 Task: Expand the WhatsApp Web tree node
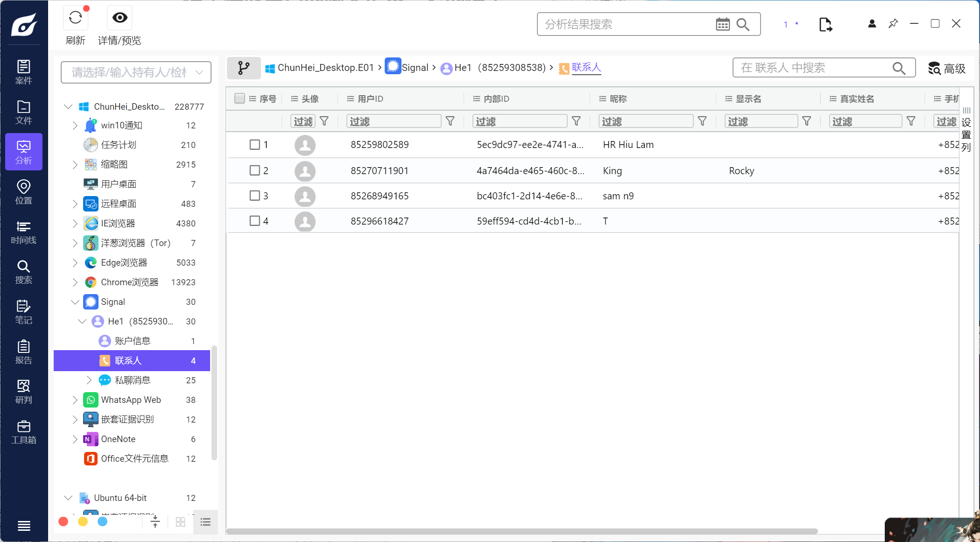click(75, 400)
